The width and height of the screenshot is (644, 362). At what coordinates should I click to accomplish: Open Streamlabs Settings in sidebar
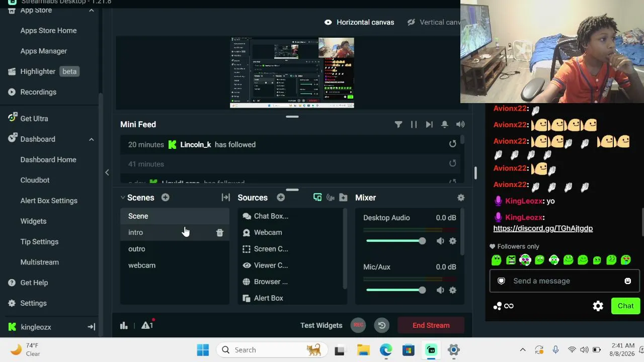point(33,303)
